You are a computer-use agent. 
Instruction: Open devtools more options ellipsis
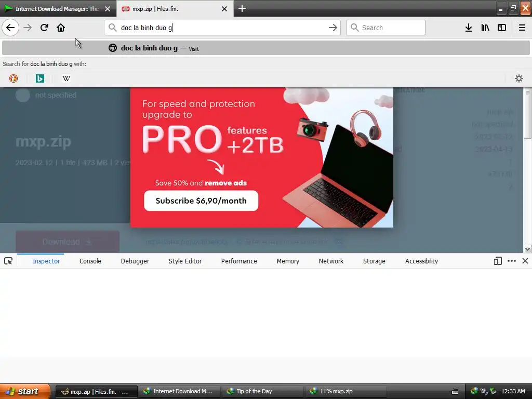[x=512, y=261]
